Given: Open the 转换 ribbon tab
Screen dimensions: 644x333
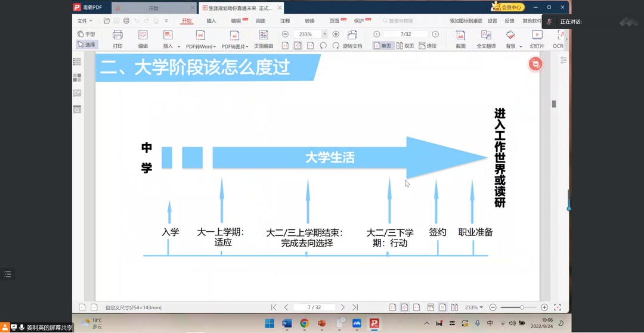Looking at the screenshot, I should [x=309, y=21].
